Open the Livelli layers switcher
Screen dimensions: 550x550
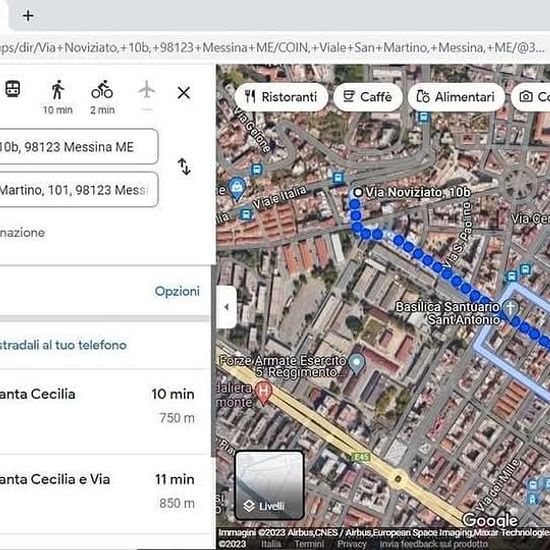[x=269, y=485]
